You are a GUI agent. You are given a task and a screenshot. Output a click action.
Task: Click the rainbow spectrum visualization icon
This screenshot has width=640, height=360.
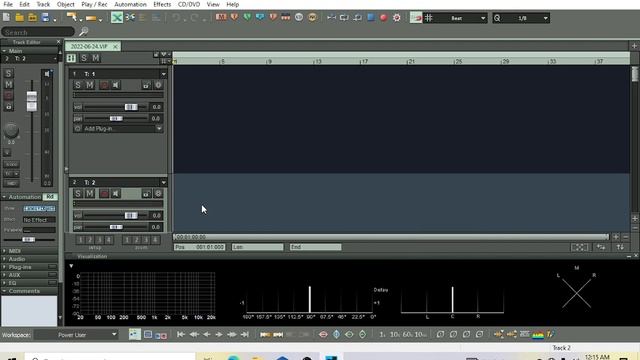tap(538, 335)
